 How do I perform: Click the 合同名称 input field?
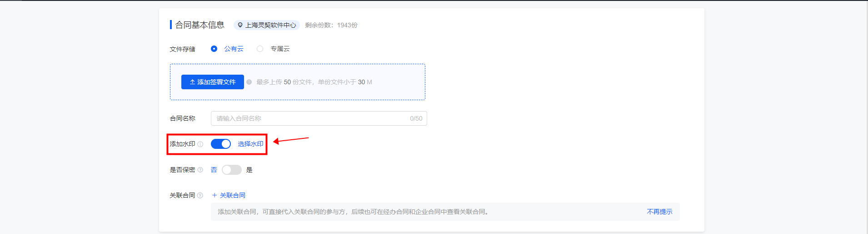pos(319,118)
